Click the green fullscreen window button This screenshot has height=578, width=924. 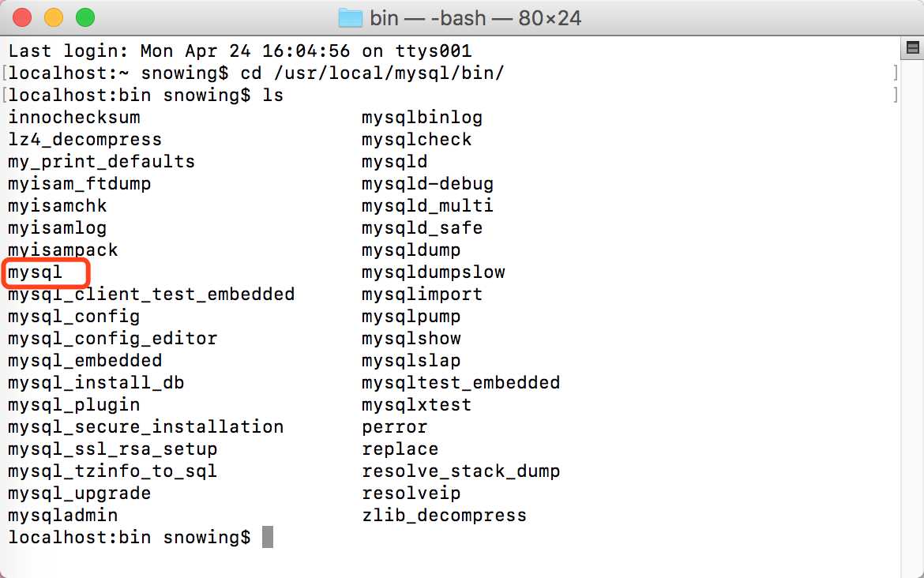pyautogui.click(x=85, y=17)
